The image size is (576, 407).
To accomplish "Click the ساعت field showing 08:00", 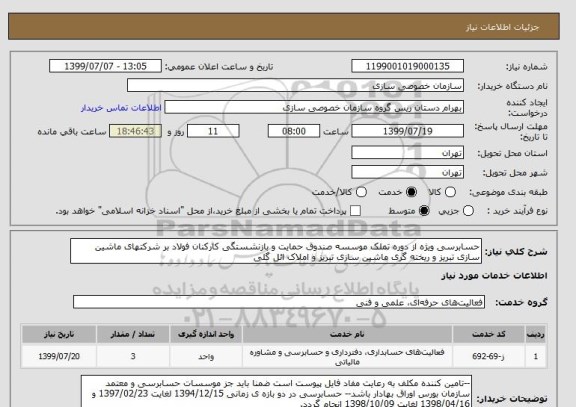I will pos(294,131).
